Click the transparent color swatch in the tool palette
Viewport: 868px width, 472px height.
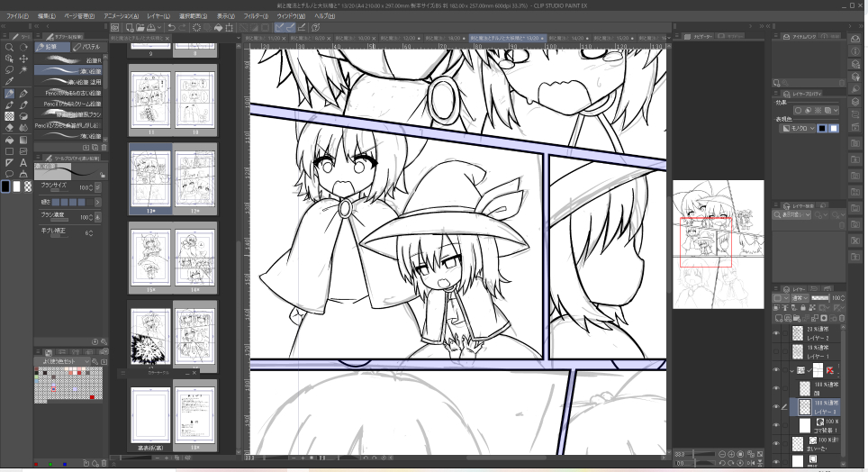click(28, 186)
